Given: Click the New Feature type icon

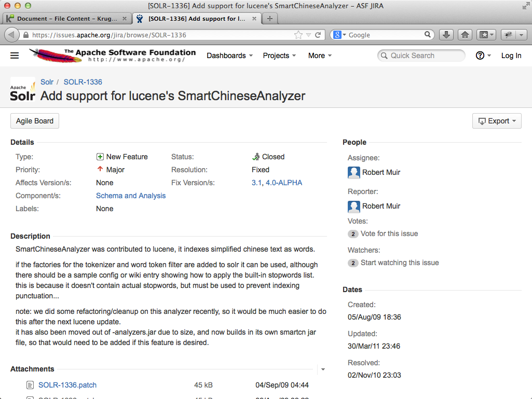Looking at the screenshot, I should click(x=100, y=157).
